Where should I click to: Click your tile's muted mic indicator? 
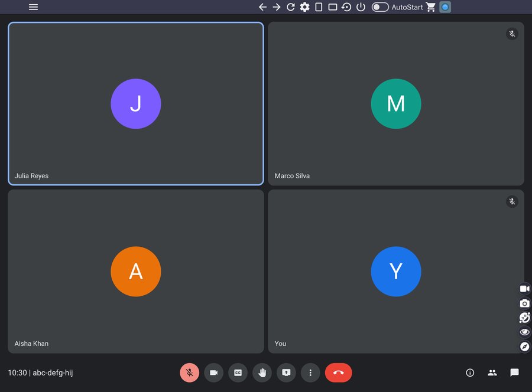512,201
